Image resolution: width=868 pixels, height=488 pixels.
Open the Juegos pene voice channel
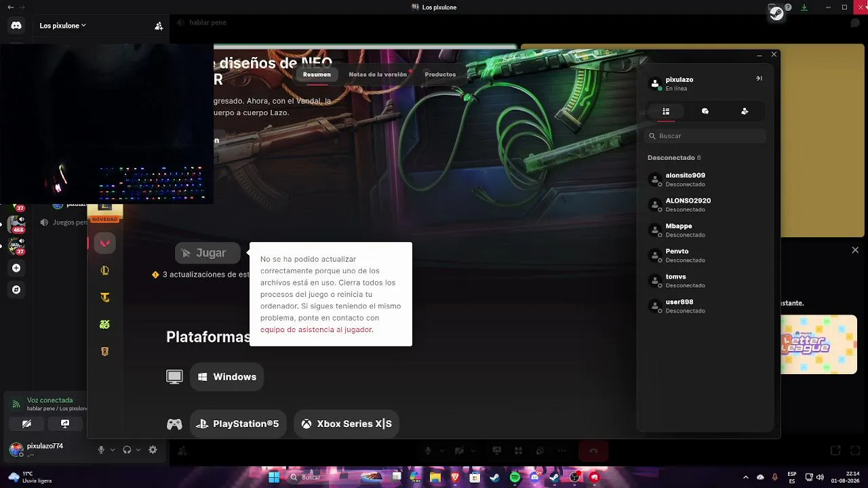coord(62,222)
